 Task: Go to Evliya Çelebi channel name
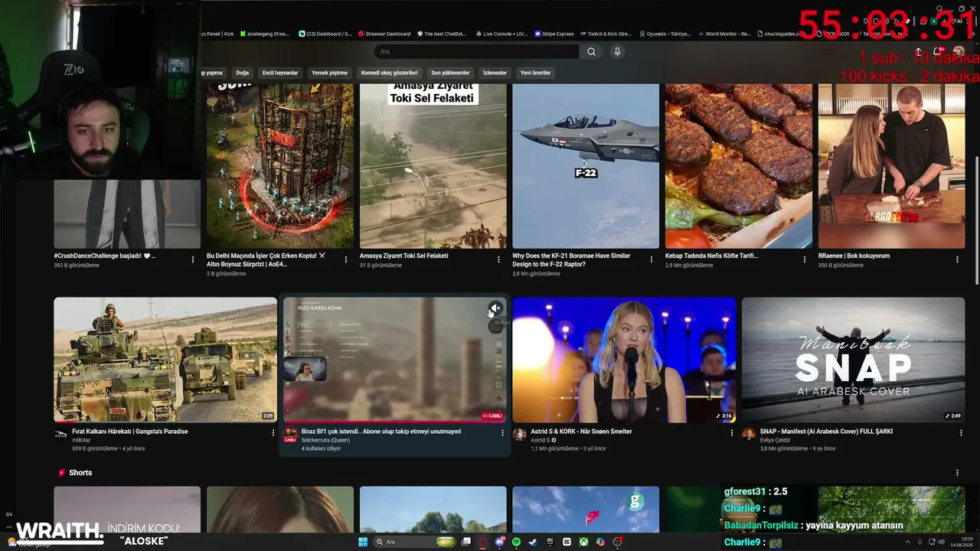[775, 440]
